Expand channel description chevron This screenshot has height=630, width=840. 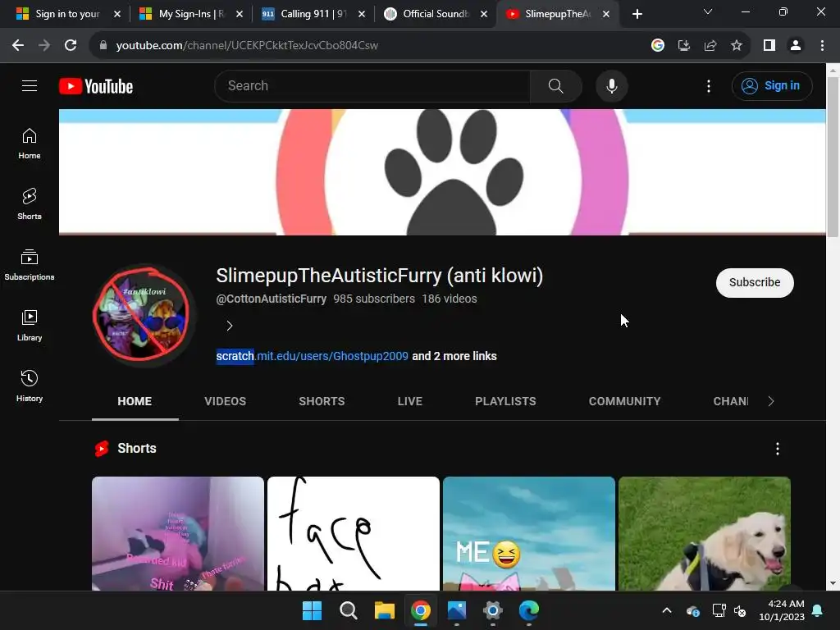pyautogui.click(x=230, y=326)
